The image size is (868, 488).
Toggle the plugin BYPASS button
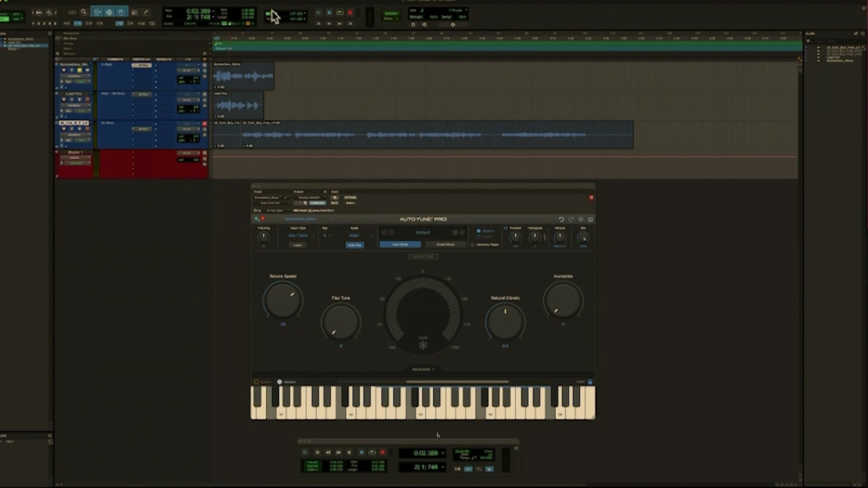click(350, 197)
